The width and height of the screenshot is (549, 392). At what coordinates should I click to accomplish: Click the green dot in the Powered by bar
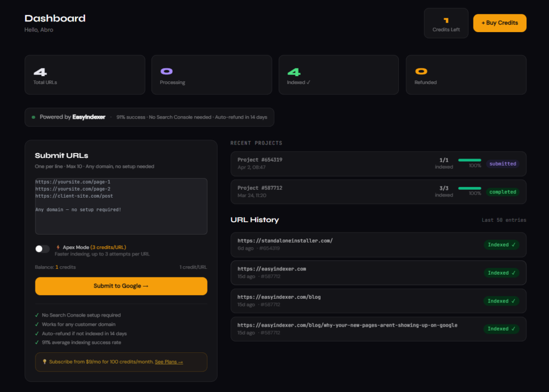[x=33, y=117]
